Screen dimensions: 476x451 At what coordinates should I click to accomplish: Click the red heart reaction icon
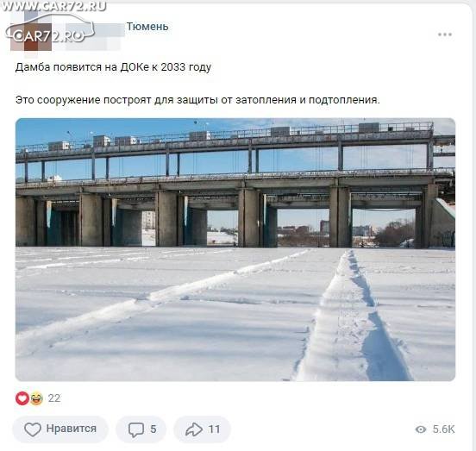(x=22, y=398)
